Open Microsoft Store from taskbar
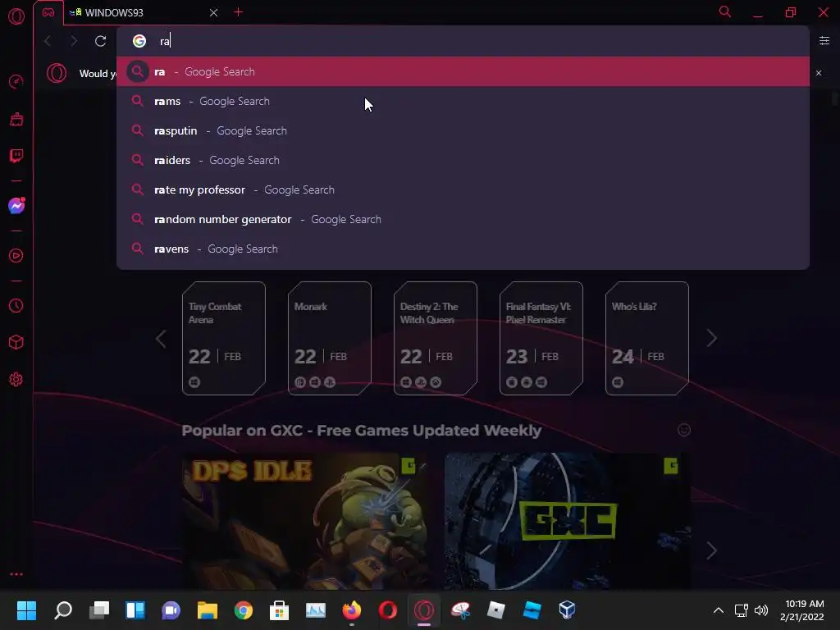The height and width of the screenshot is (630, 840). [279, 609]
